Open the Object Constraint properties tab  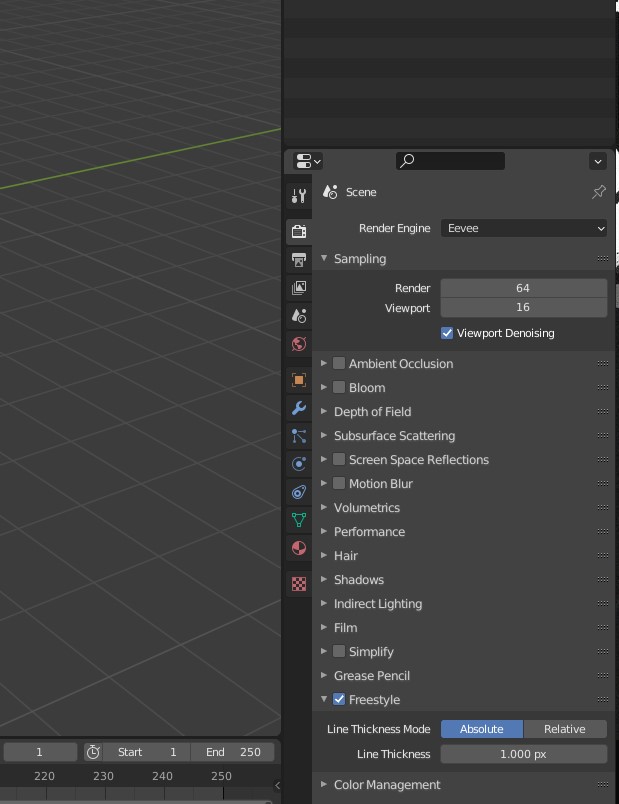(x=299, y=492)
